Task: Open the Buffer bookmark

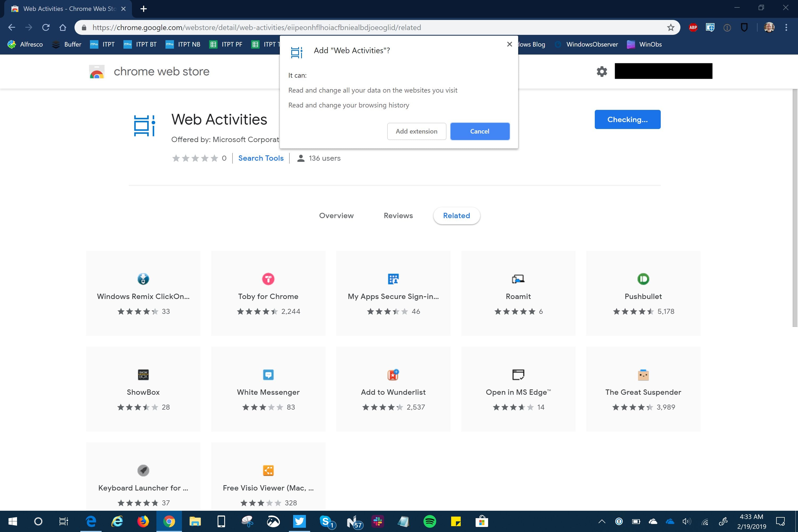Action: [66, 44]
